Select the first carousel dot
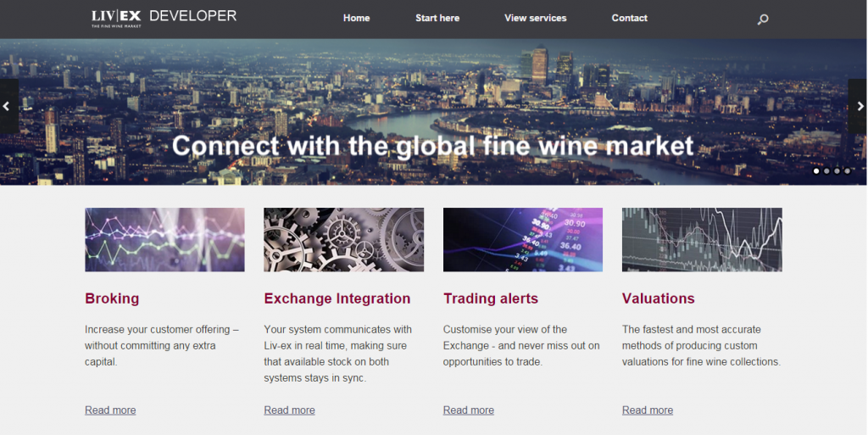The width and height of the screenshot is (868, 435). (x=816, y=171)
